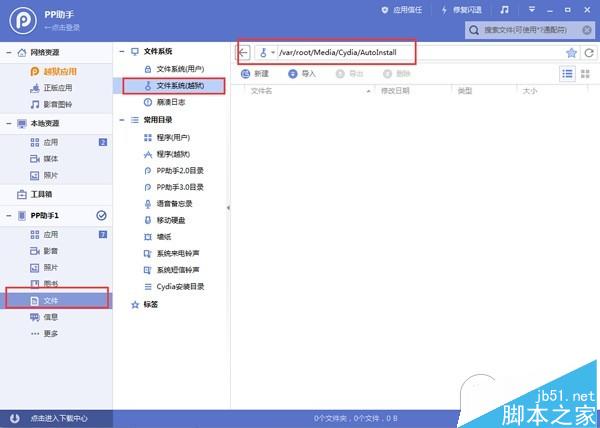This screenshot has width=600, height=428.
Task: Clear the search field with X icon
Action: [x=587, y=30]
